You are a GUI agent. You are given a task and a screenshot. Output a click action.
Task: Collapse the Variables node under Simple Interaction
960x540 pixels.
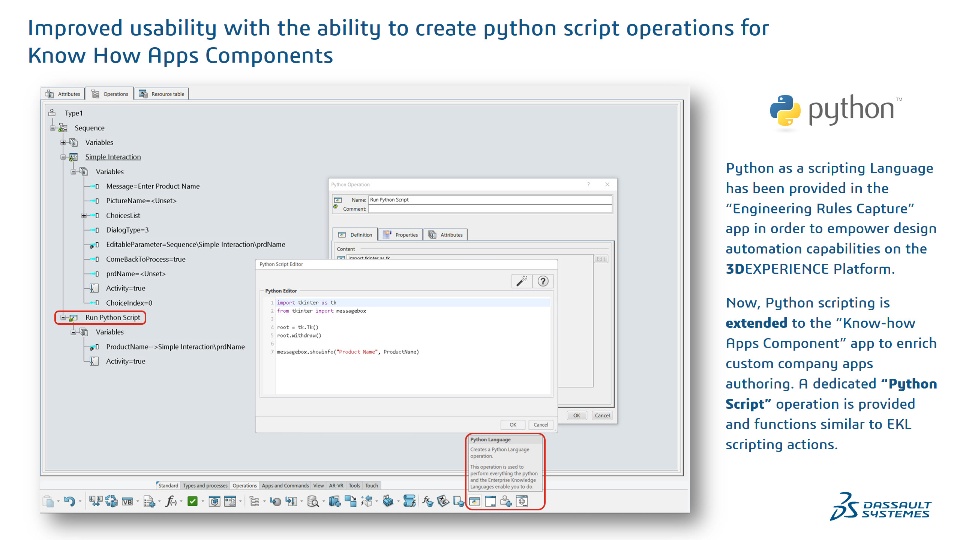click(73, 171)
